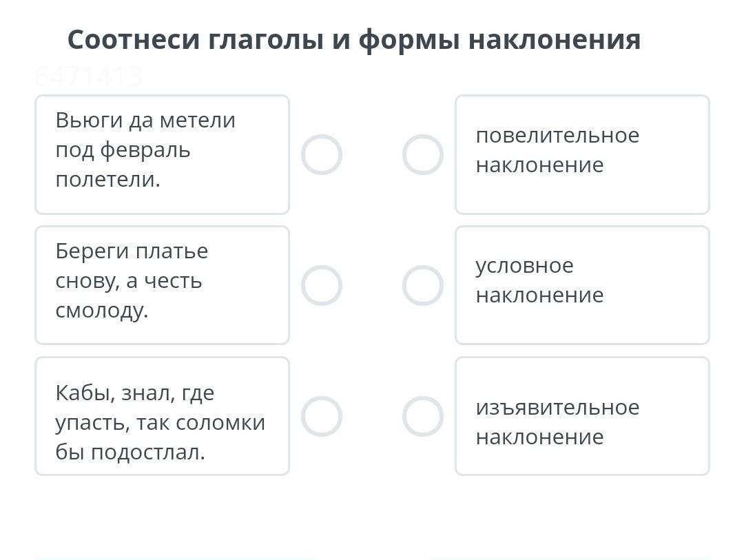
Task: Click the 'Береги платье снову, а честь смолоду' card
Action: pyautogui.click(x=162, y=285)
